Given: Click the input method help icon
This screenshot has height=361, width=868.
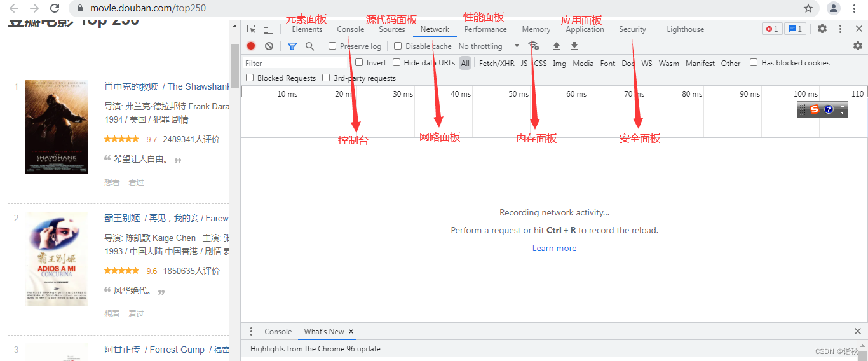Looking at the screenshot, I should [x=829, y=109].
